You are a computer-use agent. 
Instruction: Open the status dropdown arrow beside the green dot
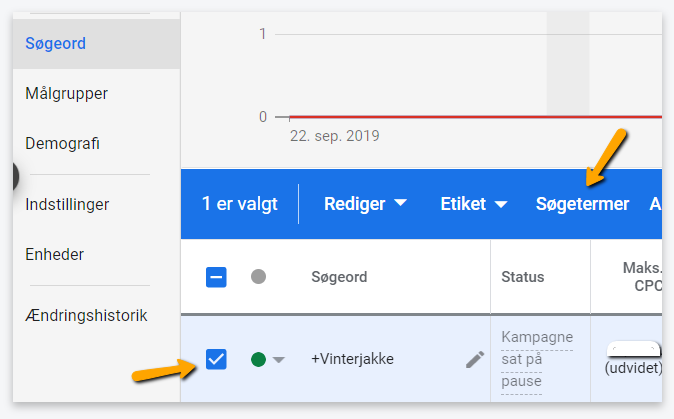coord(279,360)
